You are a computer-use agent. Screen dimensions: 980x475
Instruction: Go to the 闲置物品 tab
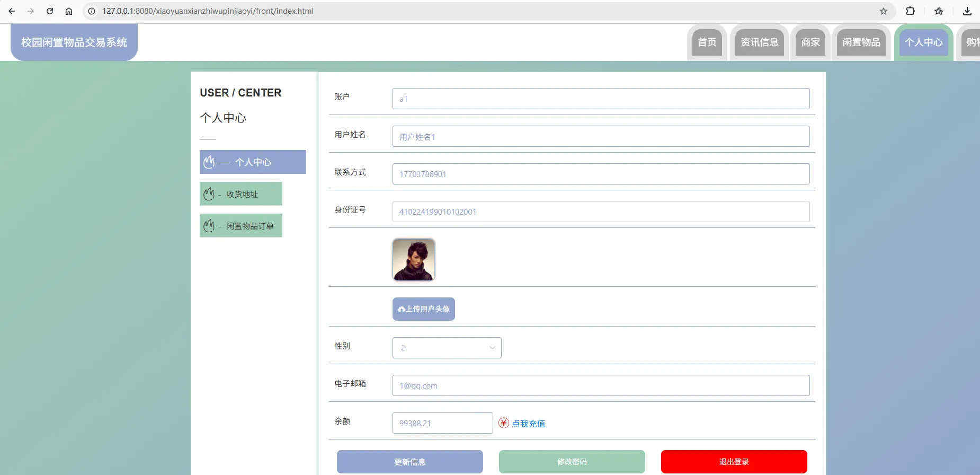tap(861, 42)
